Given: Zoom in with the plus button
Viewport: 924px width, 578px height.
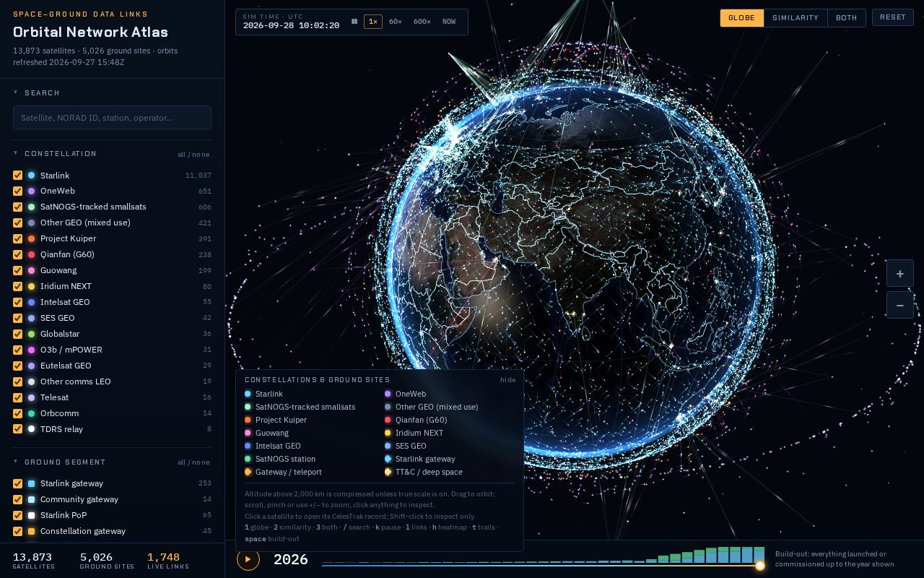Looking at the screenshot, I should 899,273.
